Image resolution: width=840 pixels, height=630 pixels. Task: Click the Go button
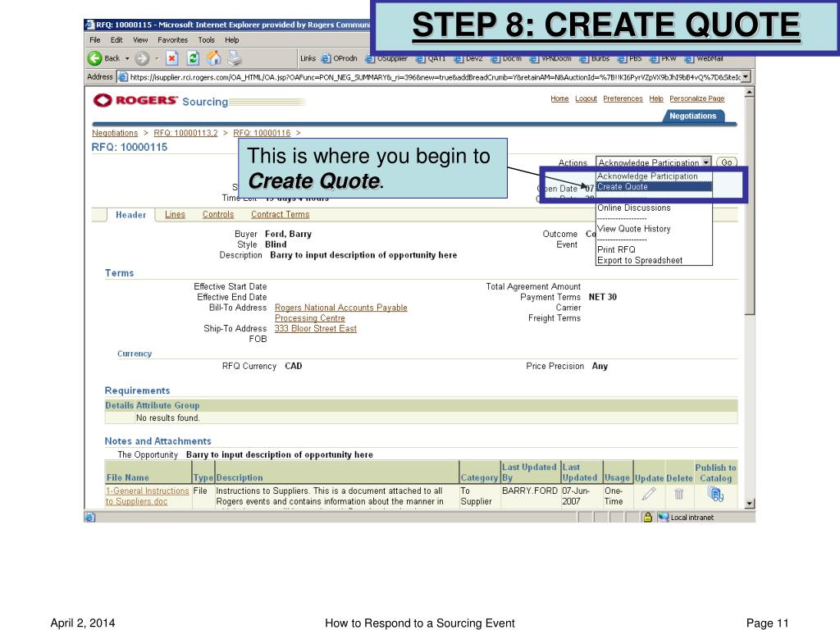727,162
